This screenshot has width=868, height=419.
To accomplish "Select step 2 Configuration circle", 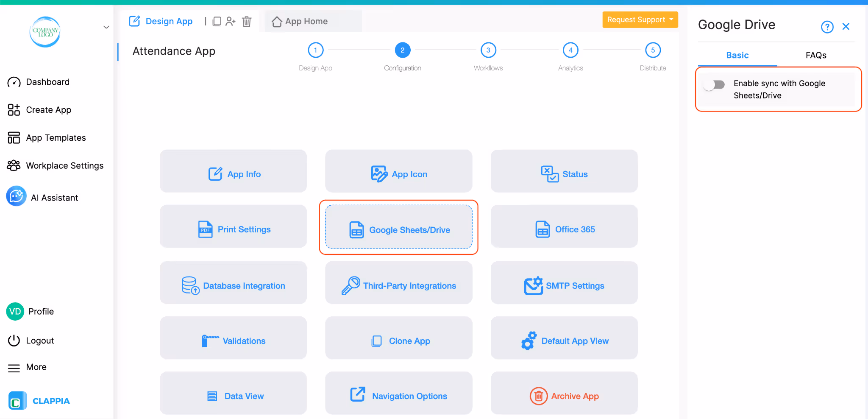I will click(x=403, y=50).
